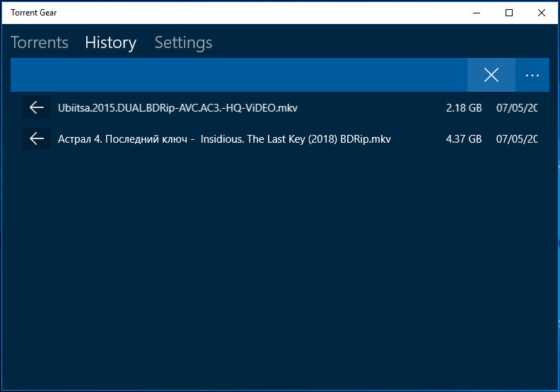Click the empty area below the history list

pos(280,268)
